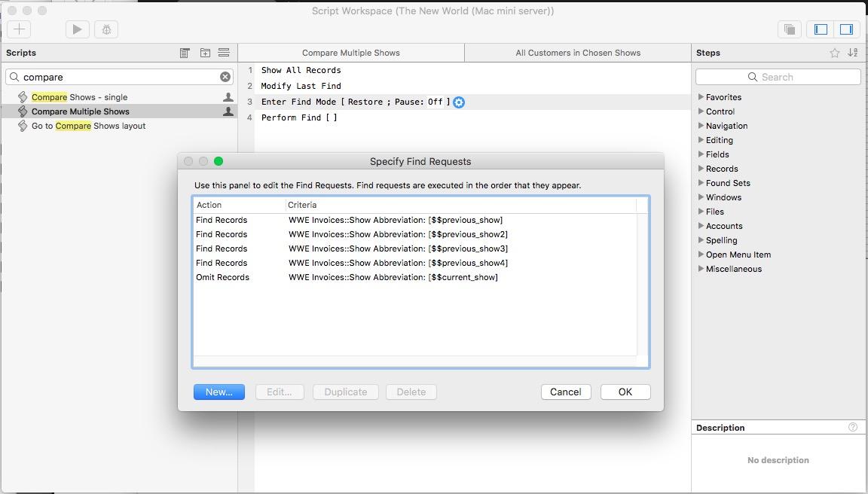Viewport: 868px width, 494px height.
Task: Toggle the favorites star in Steps header
Action: pos(835,53)
